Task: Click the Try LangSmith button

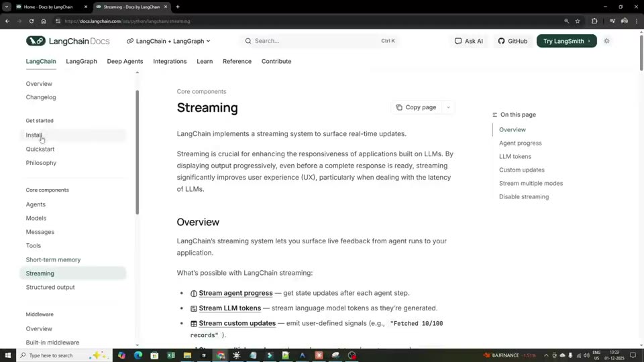Action: (566, 41)
